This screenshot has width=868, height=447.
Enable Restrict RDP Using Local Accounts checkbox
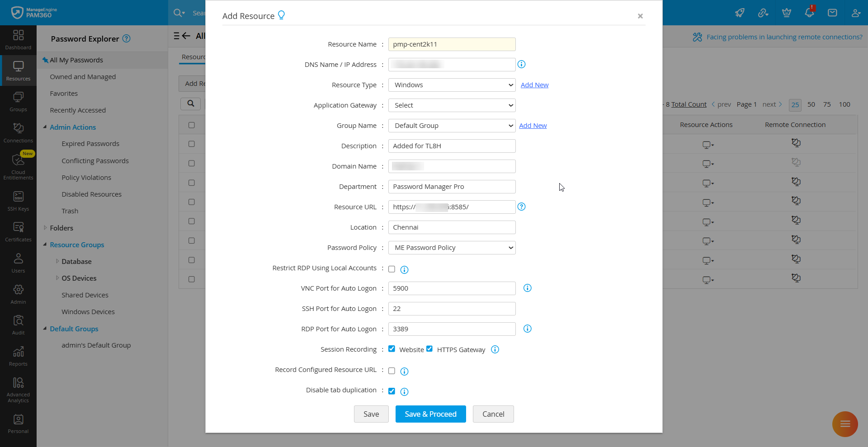(392, 269)
